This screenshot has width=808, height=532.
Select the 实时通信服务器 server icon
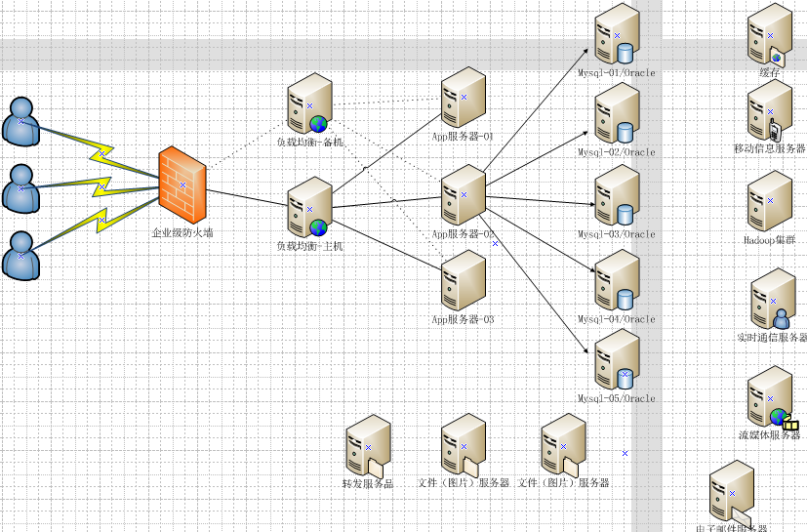[773, 299]
